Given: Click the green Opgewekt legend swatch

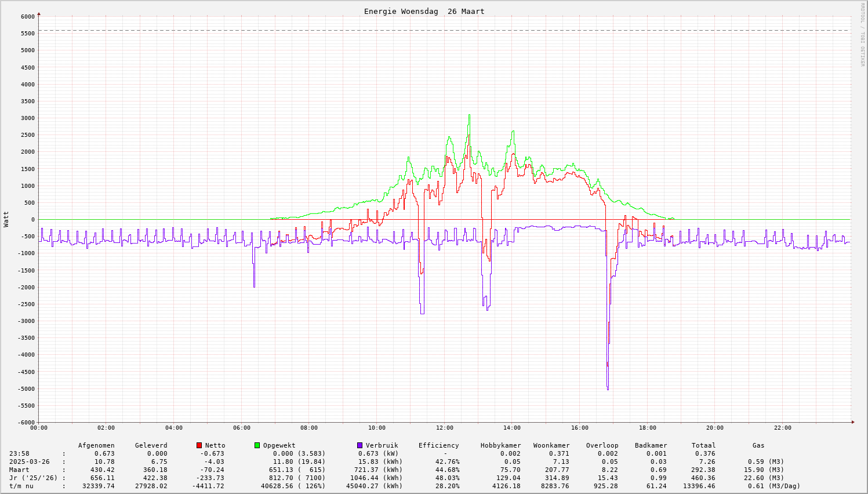Looking at the screenshot, I should [257, 445].
